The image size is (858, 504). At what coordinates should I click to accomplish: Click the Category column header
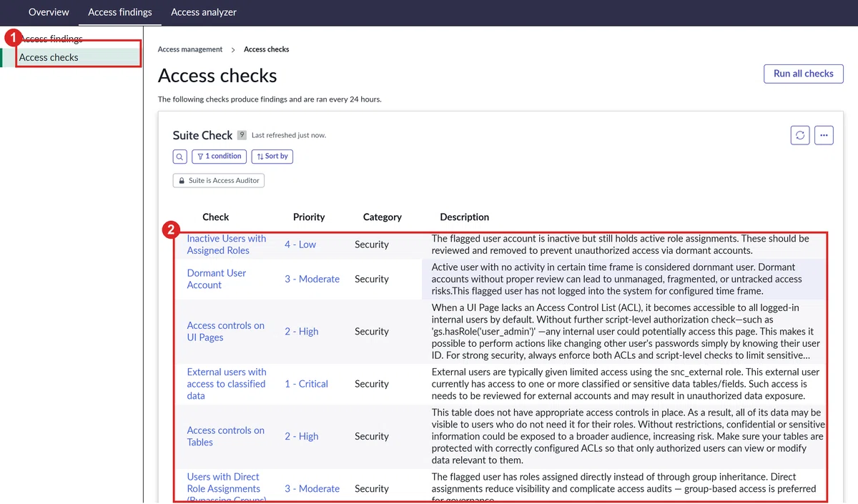tap(383, 217)
